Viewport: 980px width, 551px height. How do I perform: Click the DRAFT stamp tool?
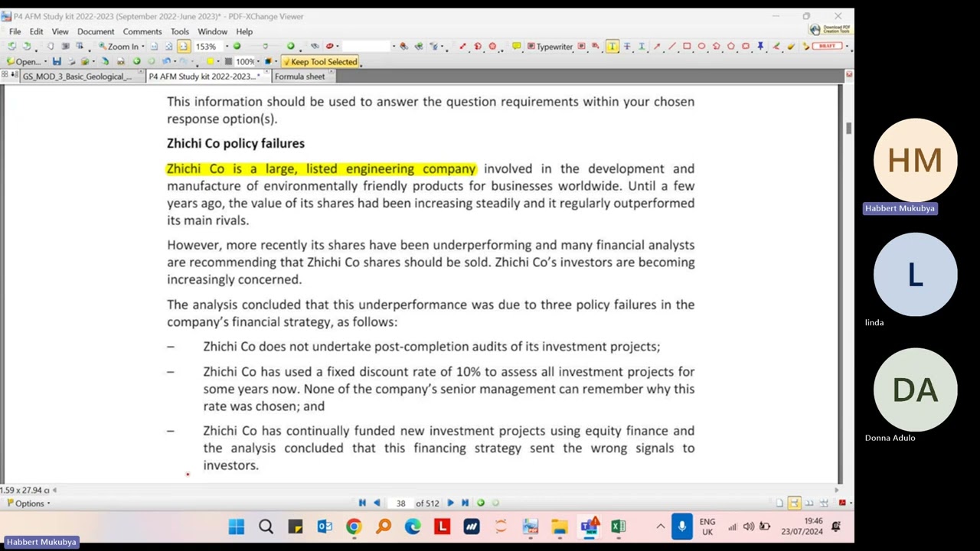click(x=827, y=46)
